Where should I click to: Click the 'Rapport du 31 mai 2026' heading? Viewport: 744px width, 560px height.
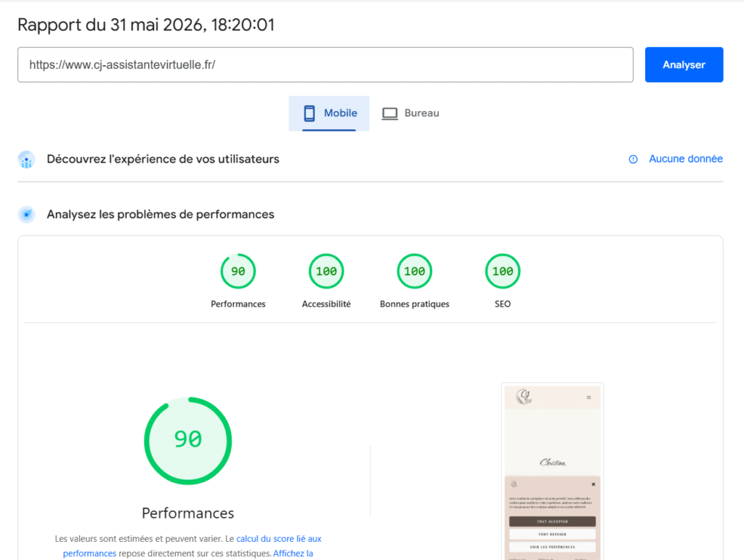(x=146, y=25)
